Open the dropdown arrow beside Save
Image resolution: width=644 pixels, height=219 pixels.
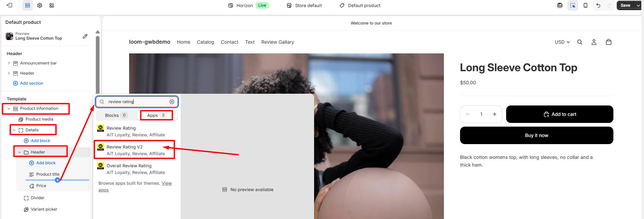click(638, 5)
